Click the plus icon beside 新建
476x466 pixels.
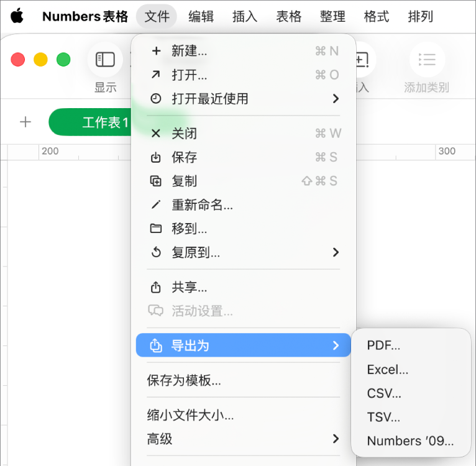tap(156, 51)
